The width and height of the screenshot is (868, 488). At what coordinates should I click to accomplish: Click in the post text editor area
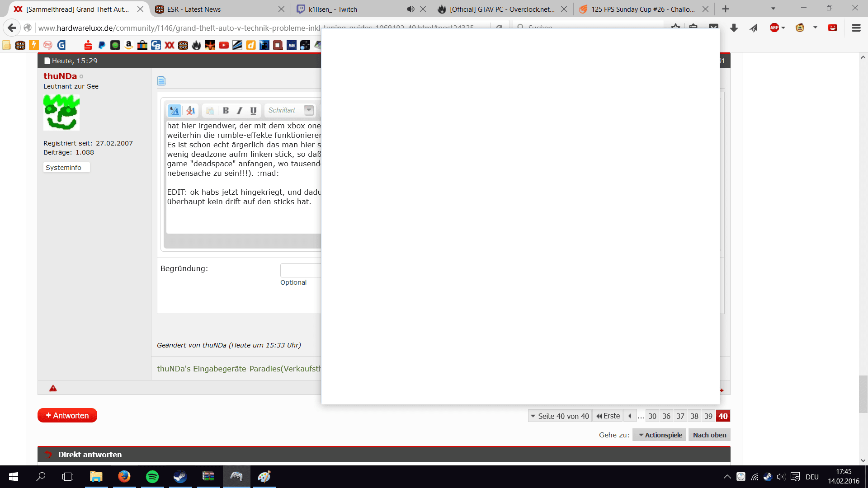click(244, 177)
